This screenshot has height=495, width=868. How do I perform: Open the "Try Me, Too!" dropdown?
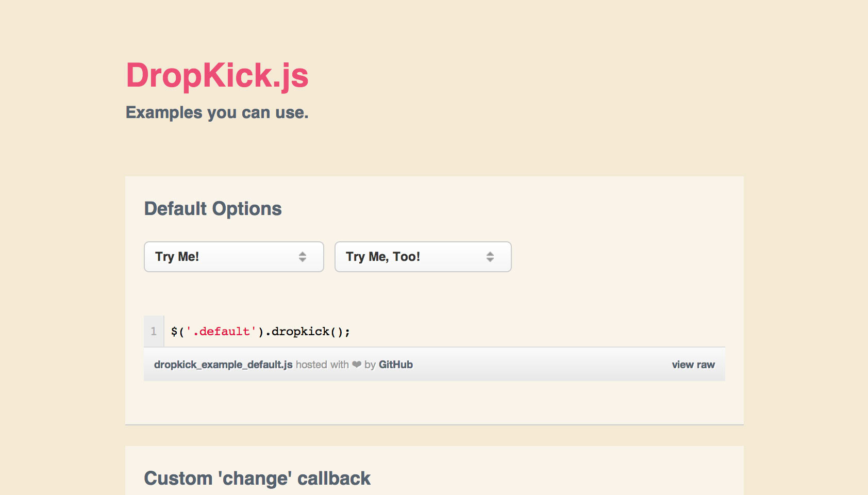click(x=423, y=257)
